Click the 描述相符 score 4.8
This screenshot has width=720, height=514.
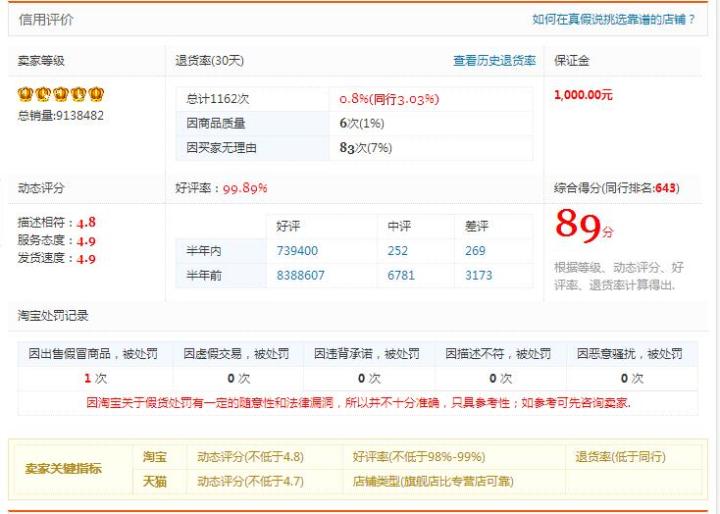(x=86, y=222)
